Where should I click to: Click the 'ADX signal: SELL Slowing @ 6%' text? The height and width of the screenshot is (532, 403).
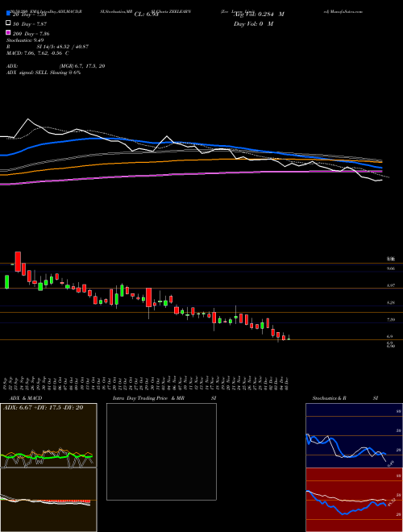click(x=44, y=73)
